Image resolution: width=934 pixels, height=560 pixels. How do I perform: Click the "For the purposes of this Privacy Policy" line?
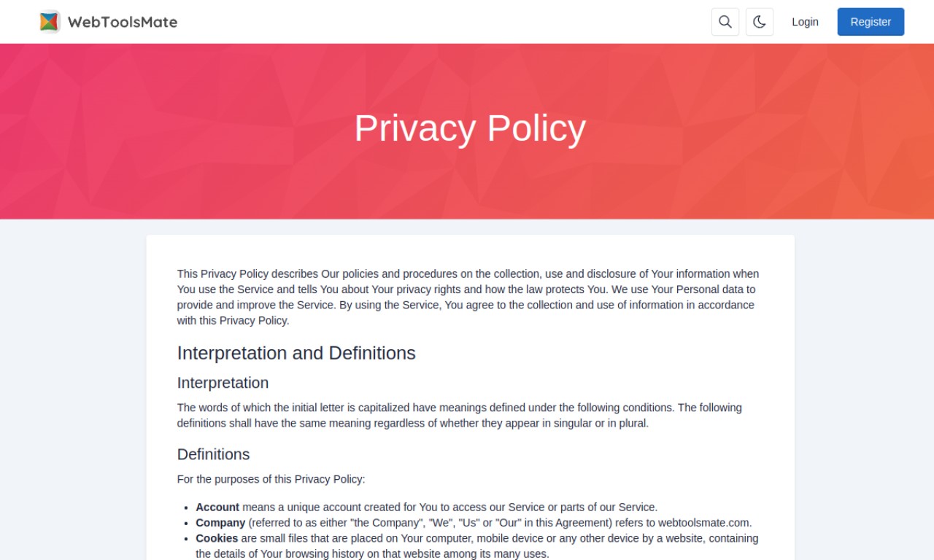(x=271, y=479)
